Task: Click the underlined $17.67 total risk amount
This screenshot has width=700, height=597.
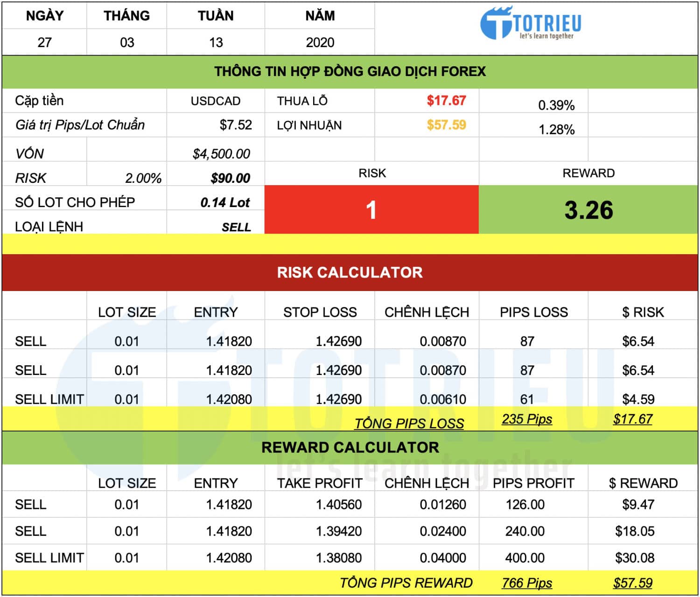Action: 632,419
